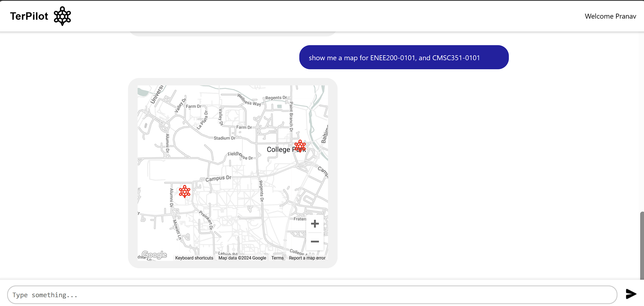Click the Map data ©2024 Google text

[242, 258]
